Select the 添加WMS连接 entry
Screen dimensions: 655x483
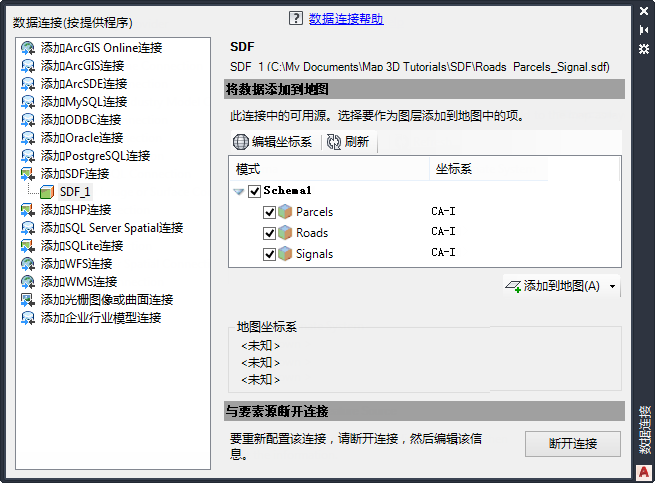click(x=79, y=282)
